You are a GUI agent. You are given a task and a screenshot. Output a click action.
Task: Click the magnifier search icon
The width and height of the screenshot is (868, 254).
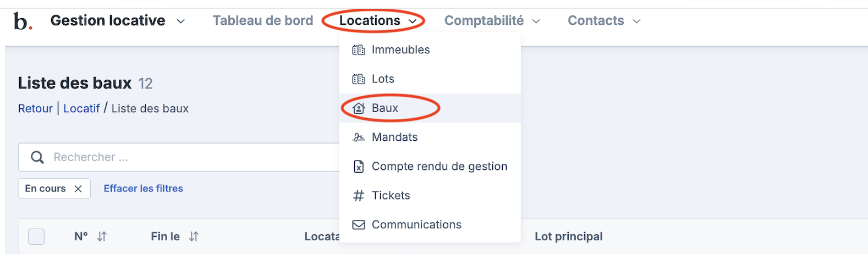pyautogui.click(x=37, y=158)
